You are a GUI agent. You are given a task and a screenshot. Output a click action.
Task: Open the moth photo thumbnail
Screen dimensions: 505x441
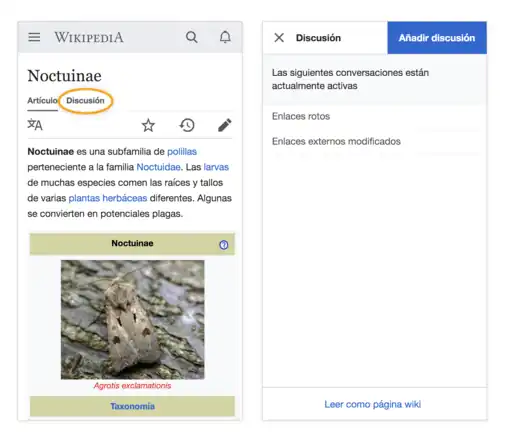tap(133, 319)
